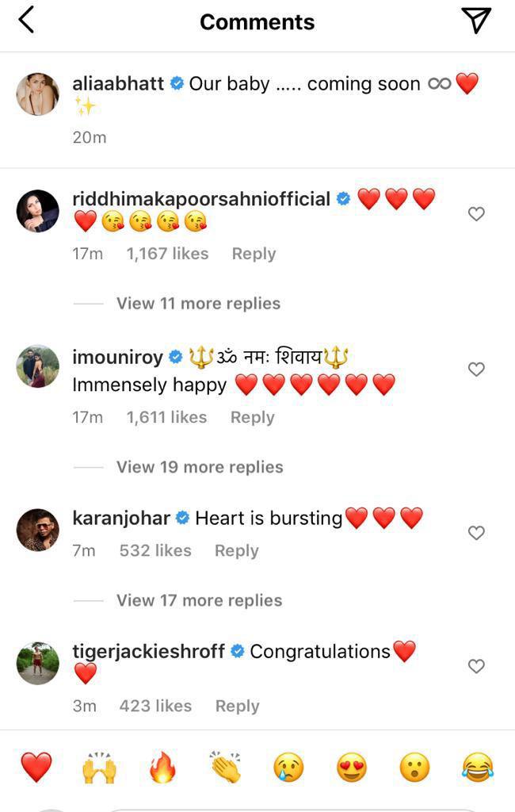Toggle like on karanjohar's comment
Screen dimensions: 515x812
click(476, 533)
